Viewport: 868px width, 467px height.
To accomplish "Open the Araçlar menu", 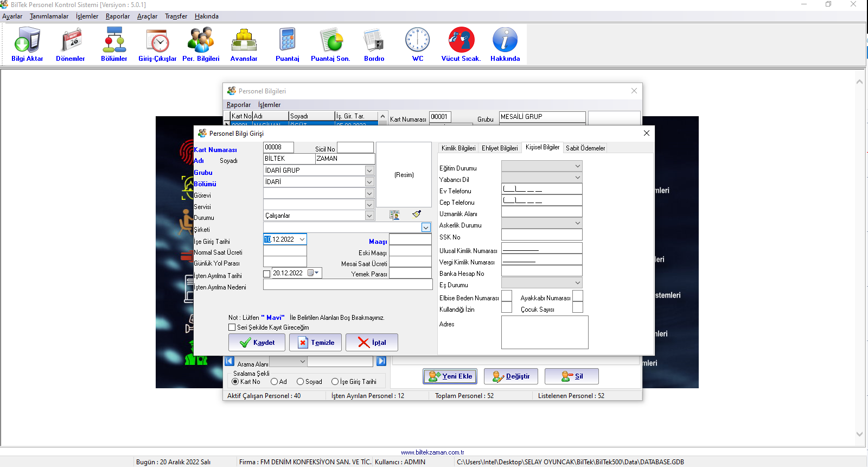I will point(147,16).
